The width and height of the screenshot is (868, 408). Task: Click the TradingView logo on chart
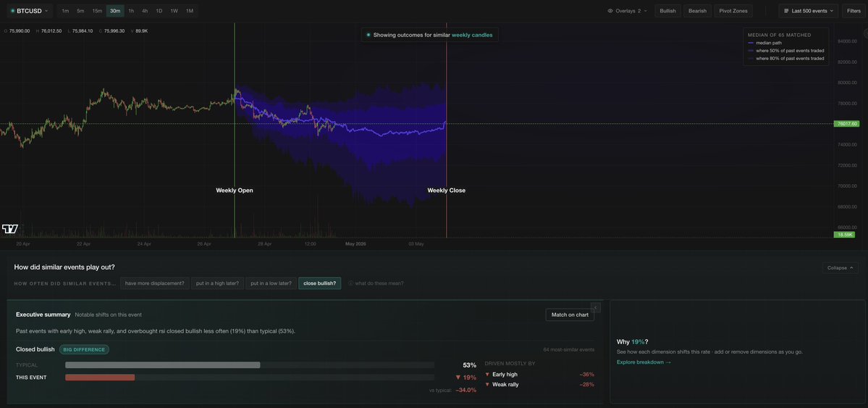click(x=10, y=228)
